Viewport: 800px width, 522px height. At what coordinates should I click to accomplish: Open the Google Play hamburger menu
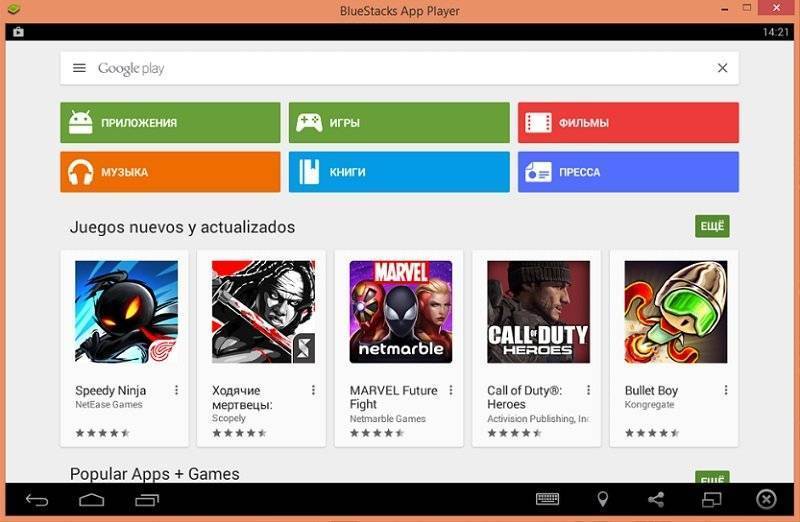coord(79,68)
